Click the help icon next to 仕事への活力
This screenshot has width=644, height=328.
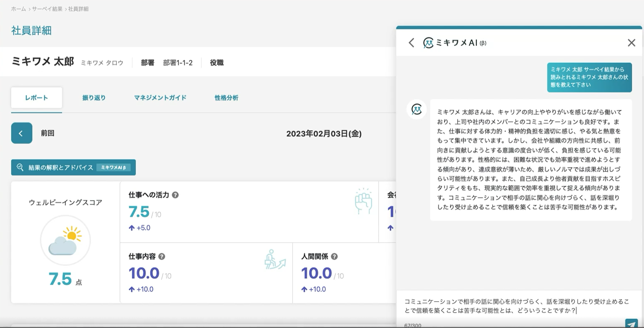coord(175,195)
